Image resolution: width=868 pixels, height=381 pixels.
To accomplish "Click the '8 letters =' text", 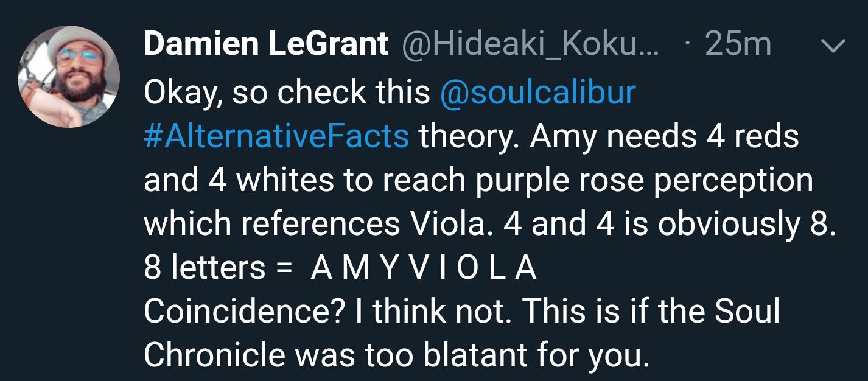I will [219, 268].
